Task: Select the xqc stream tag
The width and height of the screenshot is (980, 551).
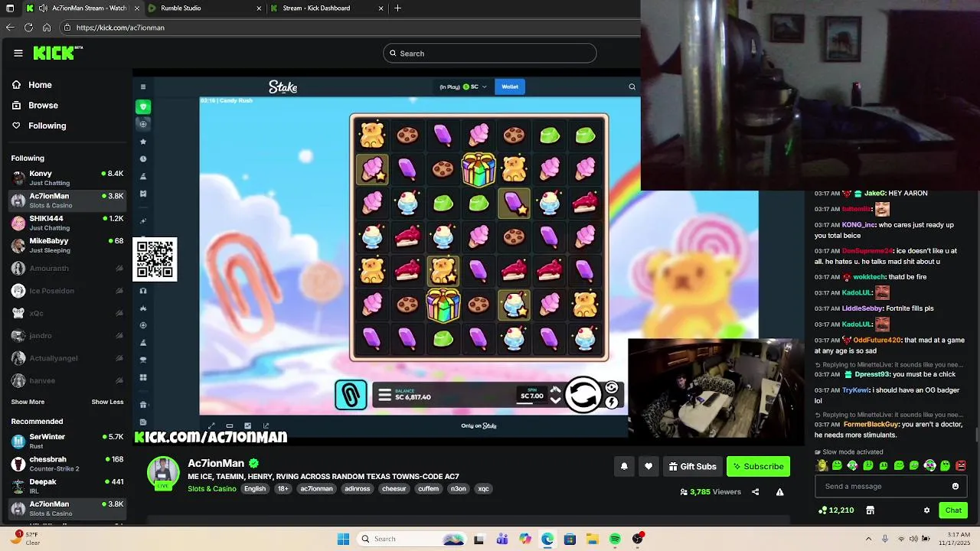Action: point(483,489)
